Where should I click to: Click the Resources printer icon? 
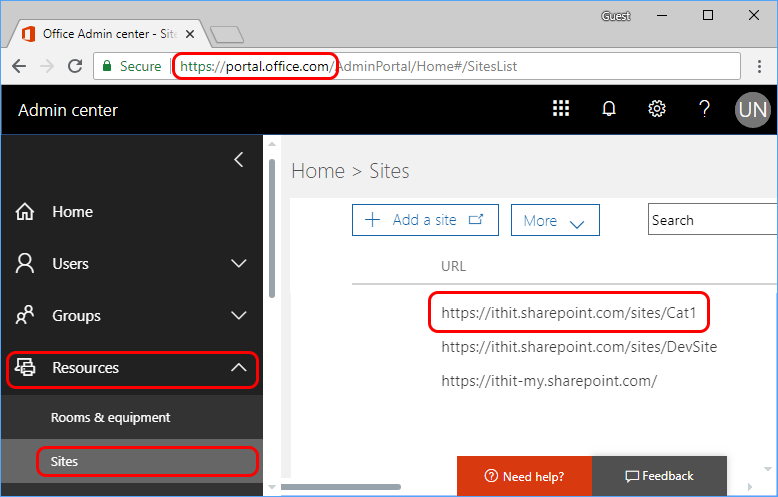pyautogui.click(x=25, y=368)
